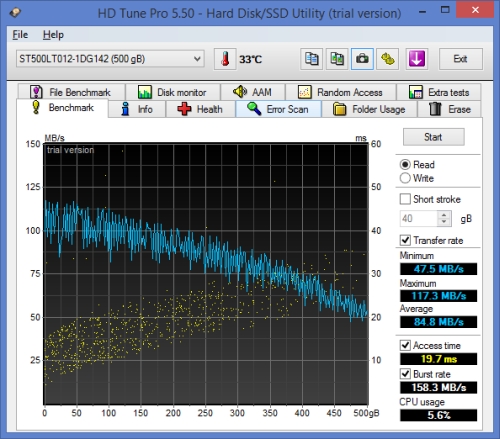500x439 pixels.
Task: Toggle the Transfer rate checkbox
Action: tap(405, 240)
